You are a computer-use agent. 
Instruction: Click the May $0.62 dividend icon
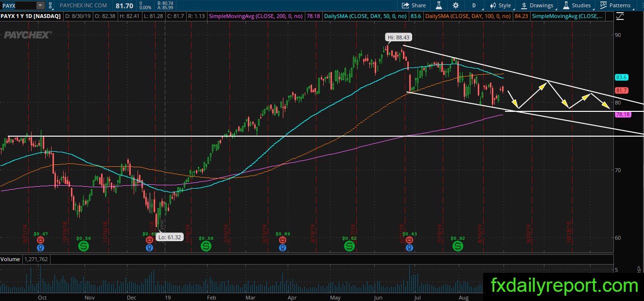pyautogui.click(x=350, y=247)
